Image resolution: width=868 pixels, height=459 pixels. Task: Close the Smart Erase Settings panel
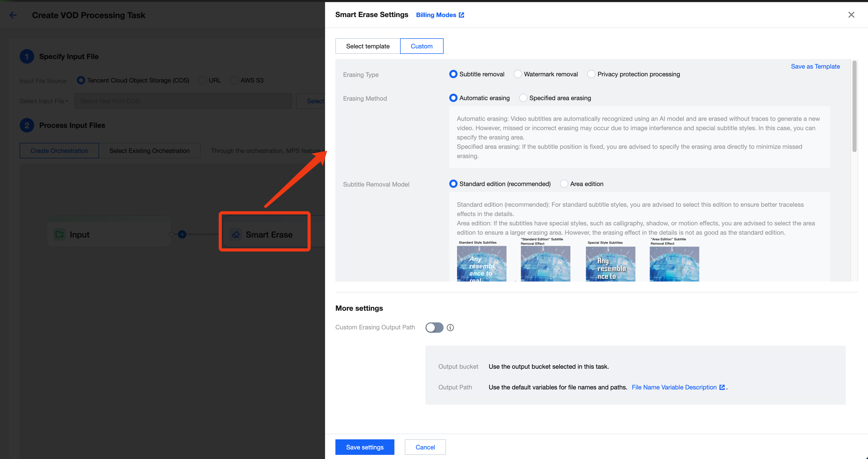(851, 15)
